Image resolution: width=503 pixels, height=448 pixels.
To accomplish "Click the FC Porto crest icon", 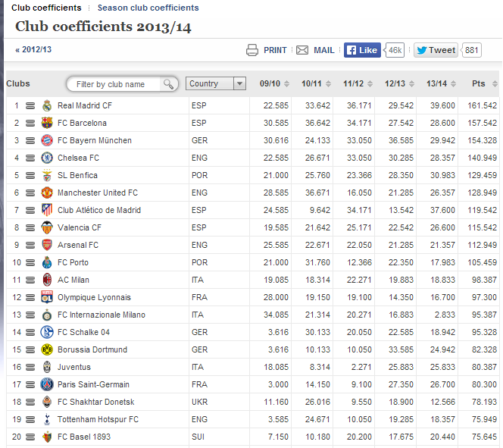I will [x=47, y=262].
